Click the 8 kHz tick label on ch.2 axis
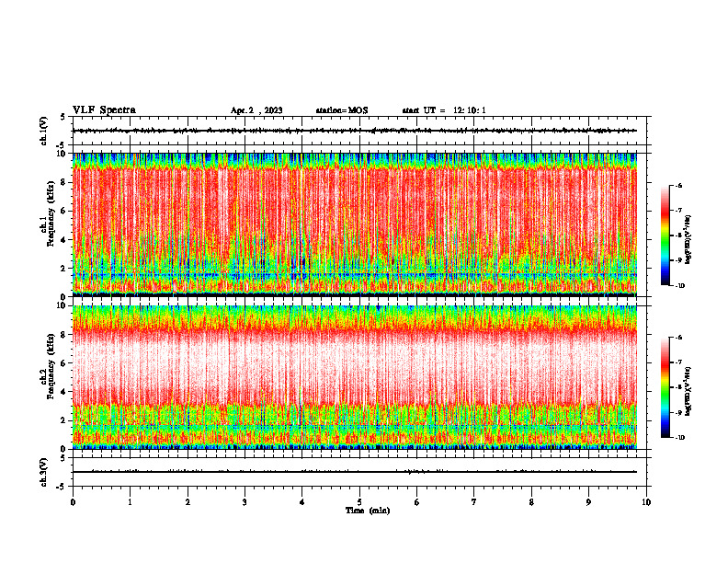 coord(64,335)
